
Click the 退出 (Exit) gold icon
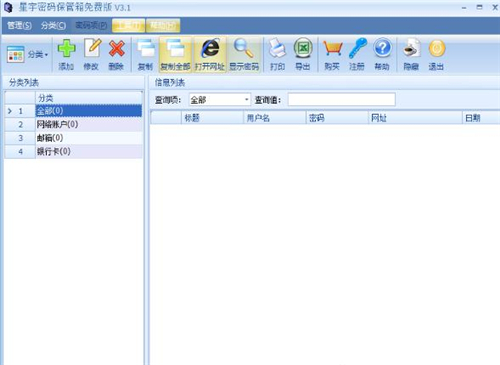point(437,49)
